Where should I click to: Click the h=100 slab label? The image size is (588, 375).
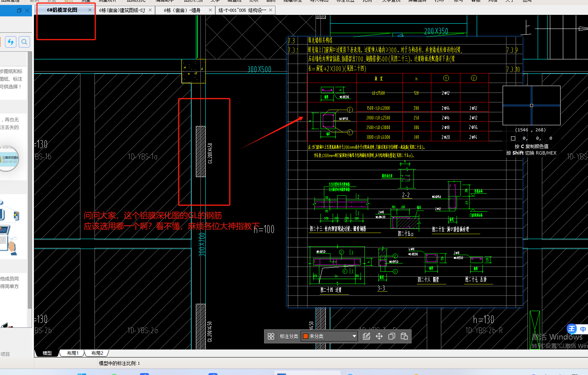pos(264,229)
